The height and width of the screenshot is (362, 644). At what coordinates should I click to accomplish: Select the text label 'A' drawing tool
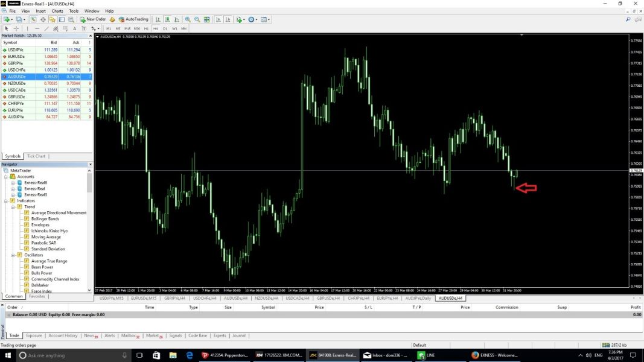(75, 28)
